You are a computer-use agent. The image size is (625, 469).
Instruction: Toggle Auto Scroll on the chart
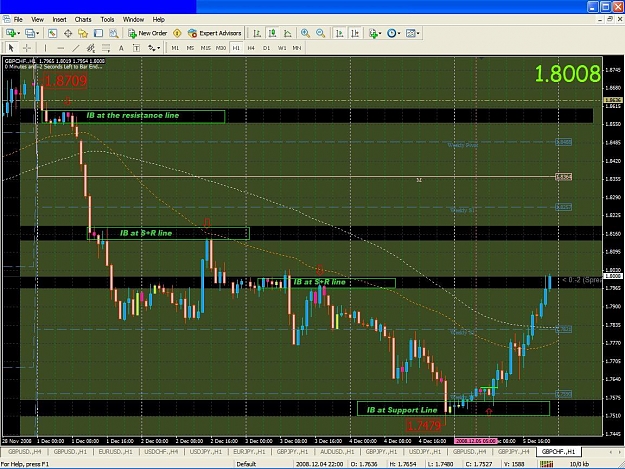point(339,33)
